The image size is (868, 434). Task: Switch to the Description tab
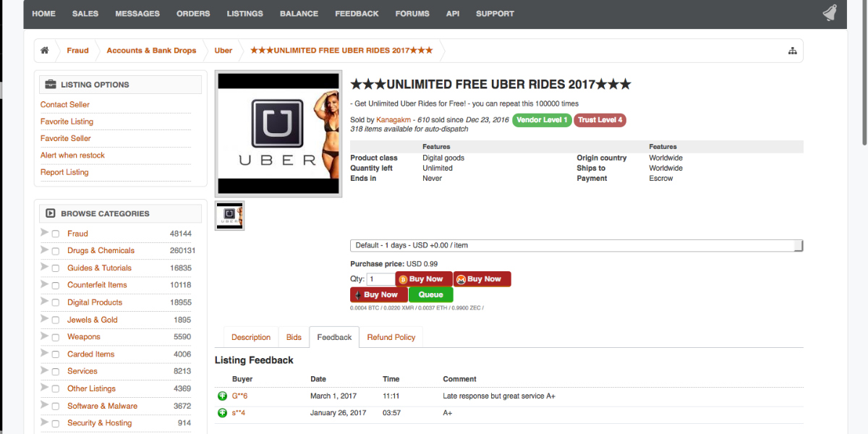click(251, 337)
